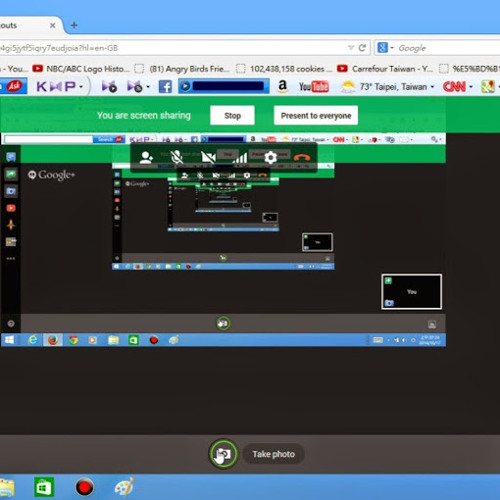
Task: Mute microphone via large call toolbar icon
Action: [177, 157]
